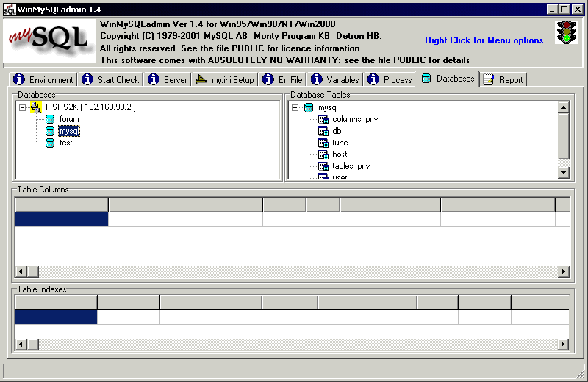
Task: Click the Table Columns horizontal scrollbar thumb
Action: 33,271
